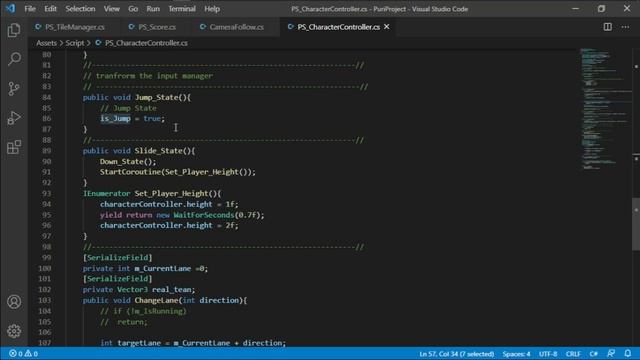Click the PS_CharacterController.cs breadcrumb
This screenshot has width=640, height=360.
[x=146, y=43]
